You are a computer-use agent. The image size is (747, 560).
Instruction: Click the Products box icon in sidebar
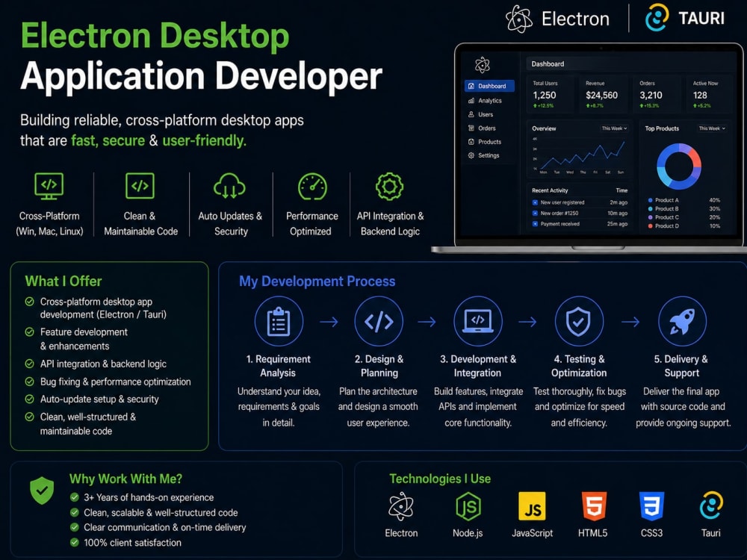tap(471, 141)
